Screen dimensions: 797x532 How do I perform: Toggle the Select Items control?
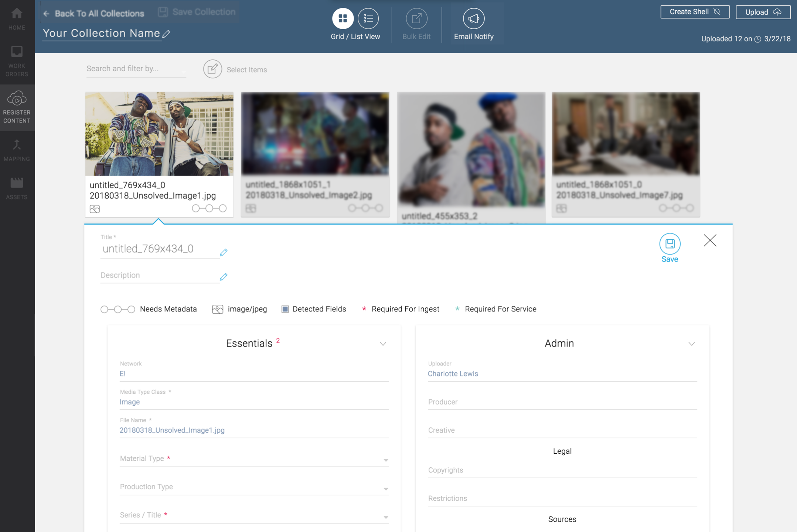tap(212, 69)
